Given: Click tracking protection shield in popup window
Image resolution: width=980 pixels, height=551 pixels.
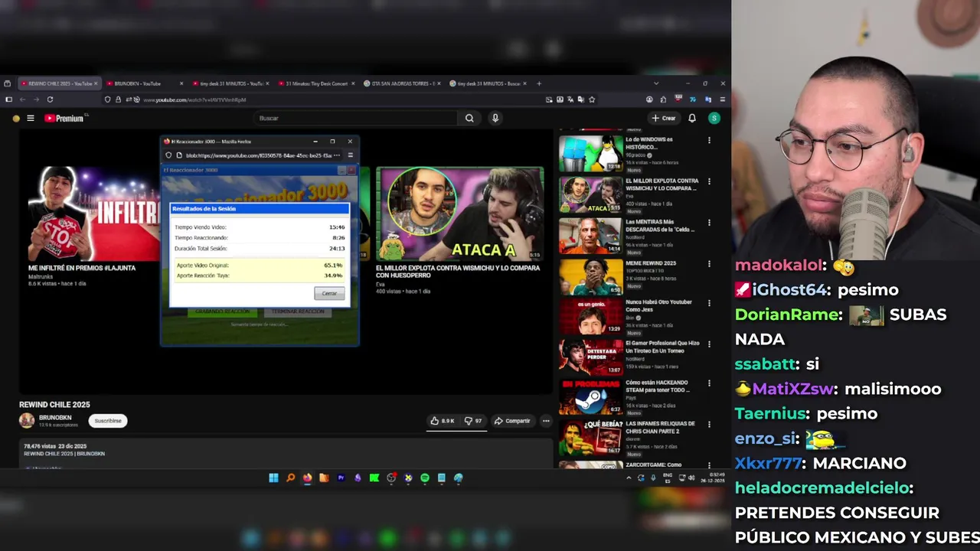Looking at the screenshot, I should tap(168, 155).
